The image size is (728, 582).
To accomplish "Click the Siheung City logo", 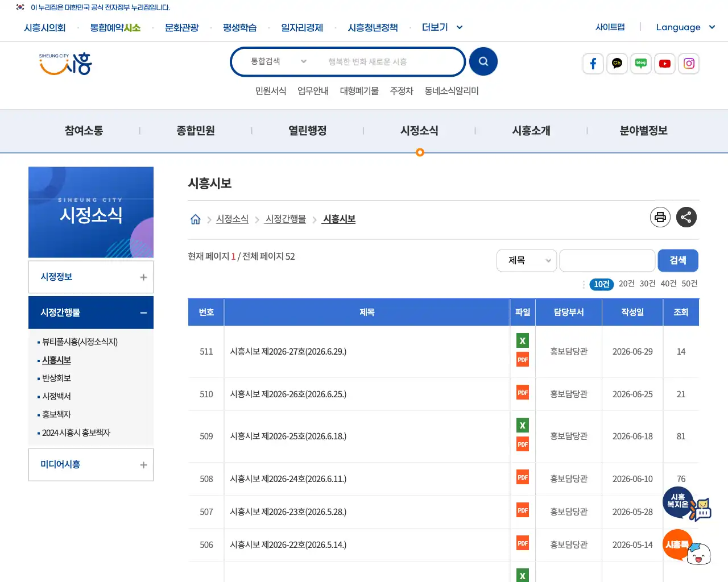I will coord(65,64).
